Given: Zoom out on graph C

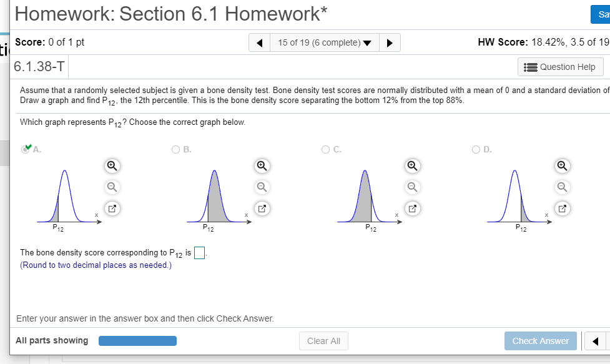Looking at the screenshot, I should 412,187.
